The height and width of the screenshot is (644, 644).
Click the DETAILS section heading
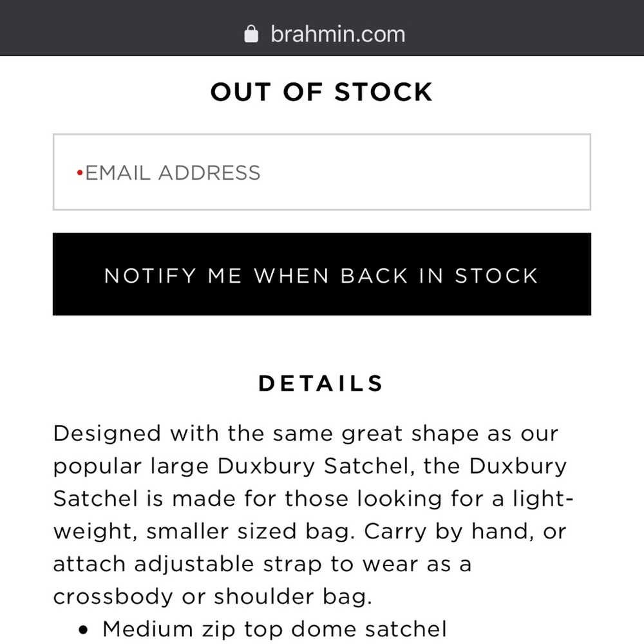coord(321,383)
